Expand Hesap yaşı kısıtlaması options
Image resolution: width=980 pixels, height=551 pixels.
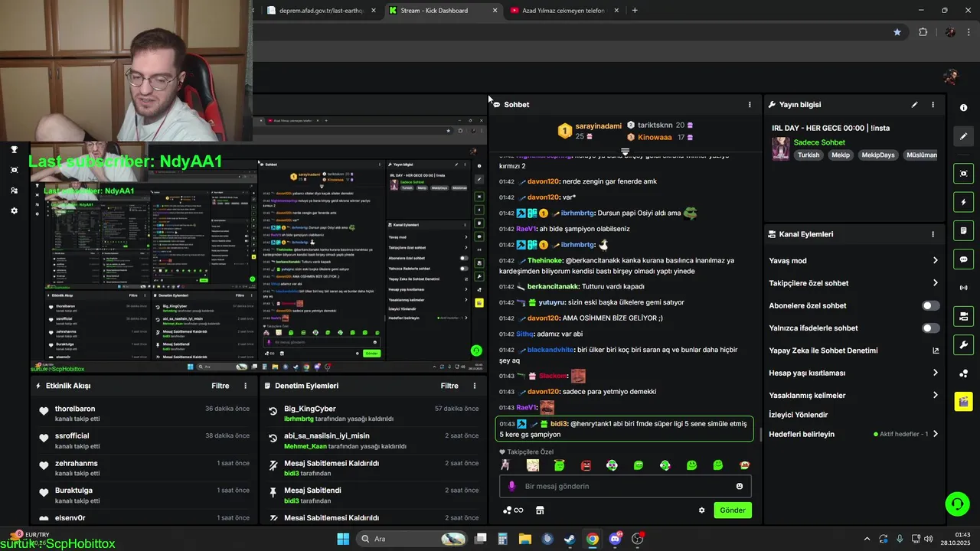tap(935, 373)
